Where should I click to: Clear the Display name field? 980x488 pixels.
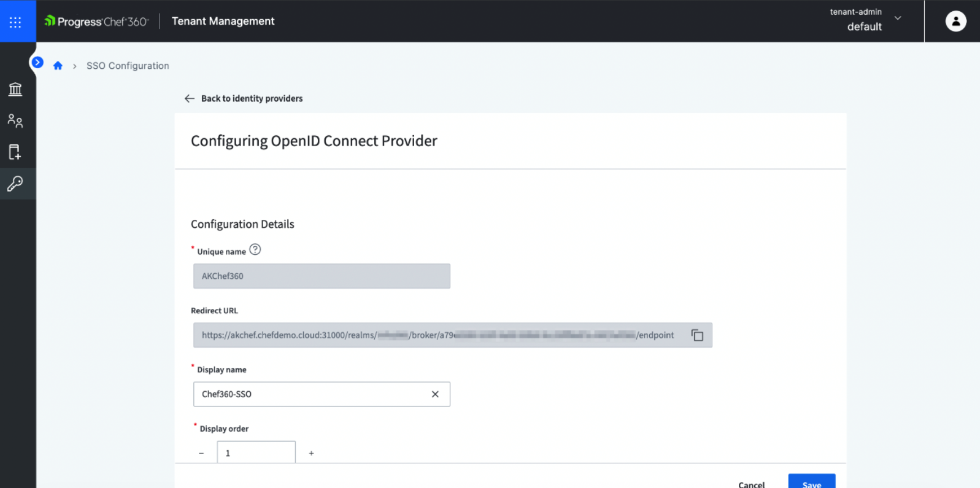(435, 394)
